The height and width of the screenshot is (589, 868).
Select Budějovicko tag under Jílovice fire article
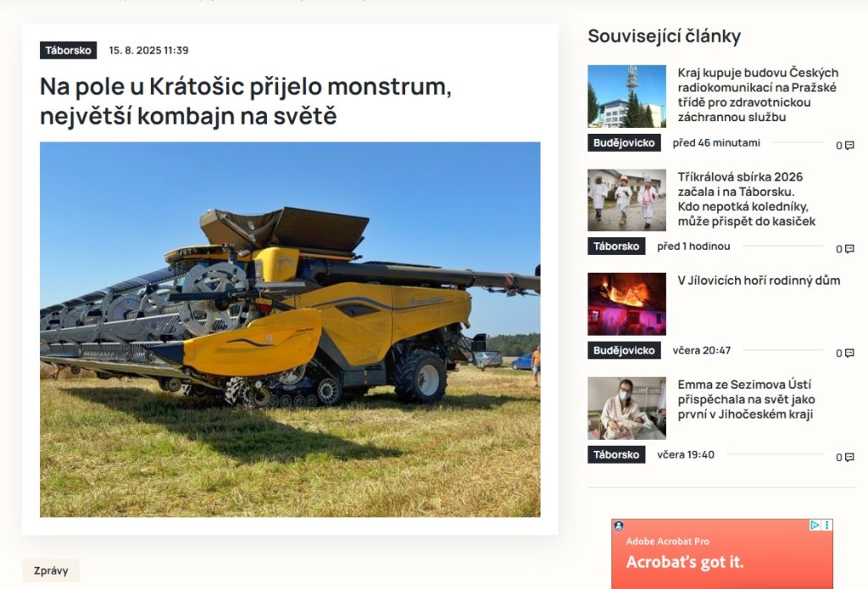click(624, 350)
